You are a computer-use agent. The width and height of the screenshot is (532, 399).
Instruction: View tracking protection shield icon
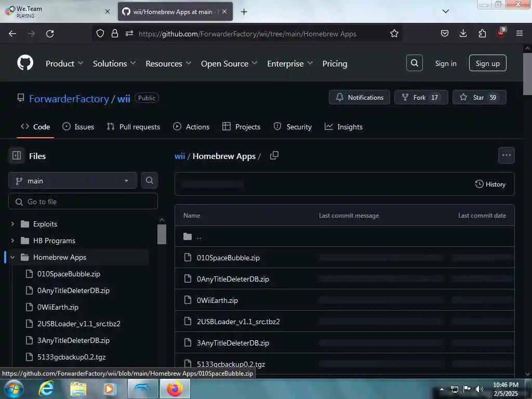(x=100, y=34)
